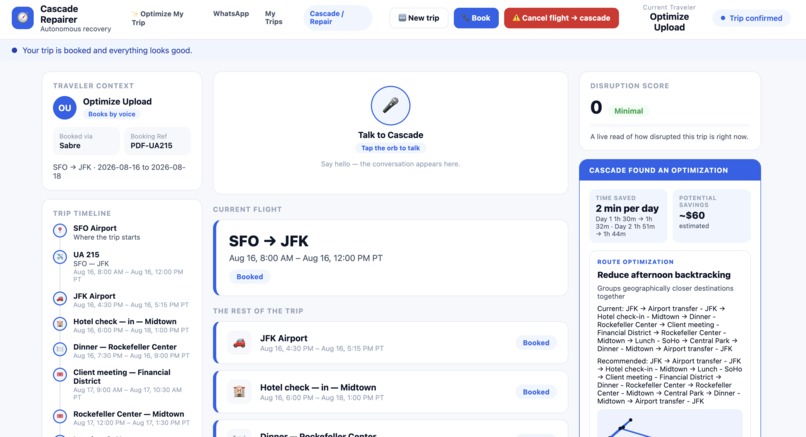Click the Booked via Sabre field
806x437 pixels.
86,141
